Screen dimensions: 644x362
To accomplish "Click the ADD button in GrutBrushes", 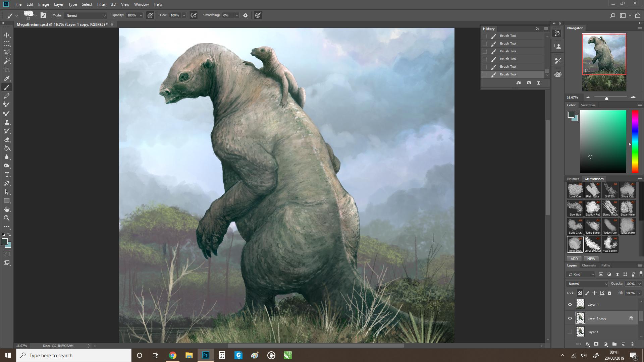I will [574, 259].
